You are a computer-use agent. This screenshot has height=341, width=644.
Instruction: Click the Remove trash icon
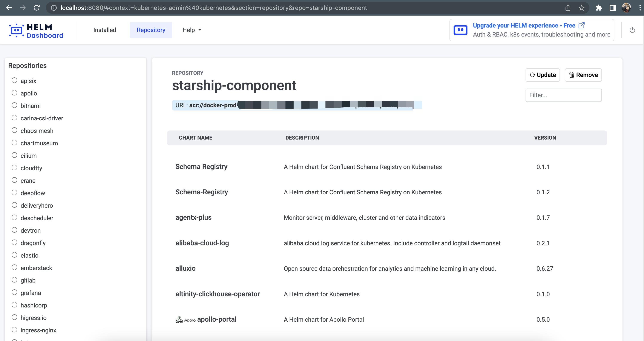(572, 75)
